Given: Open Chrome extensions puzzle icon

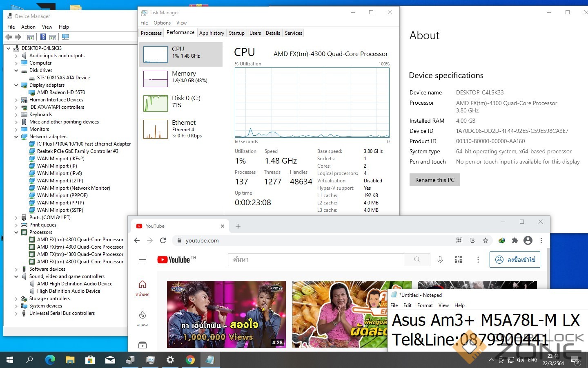Looking at the screenshot, I should click(514, 240).
